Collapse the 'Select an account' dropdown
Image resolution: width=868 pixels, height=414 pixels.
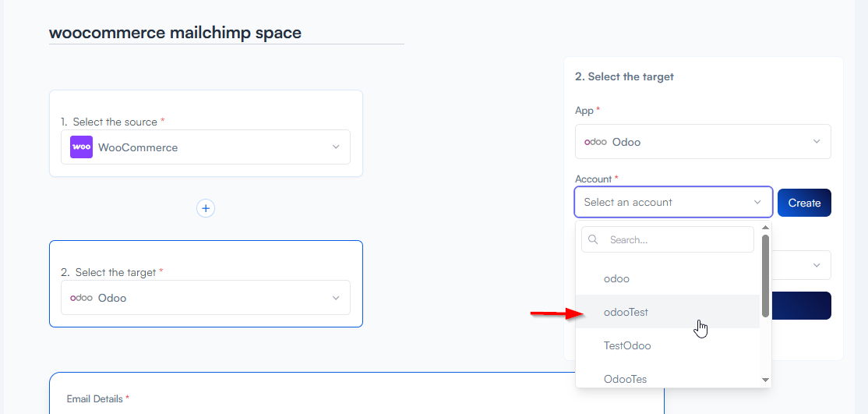757,202
